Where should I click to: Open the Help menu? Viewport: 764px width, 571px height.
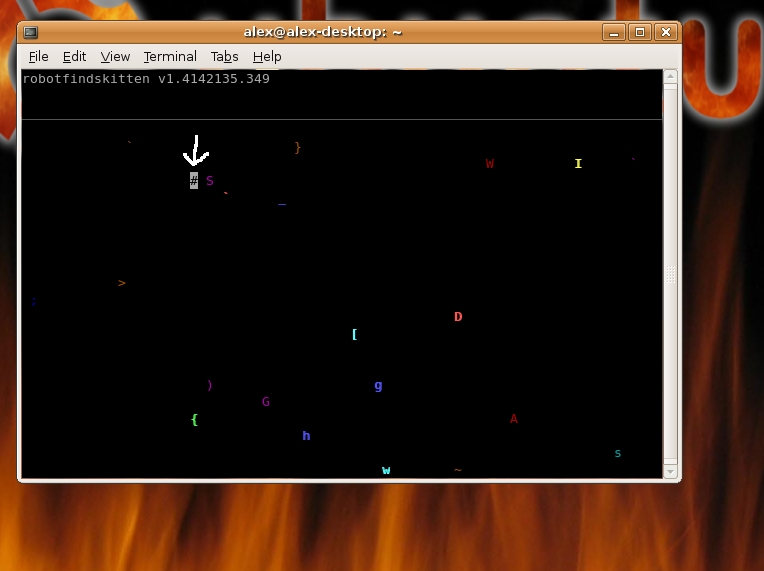267,57
